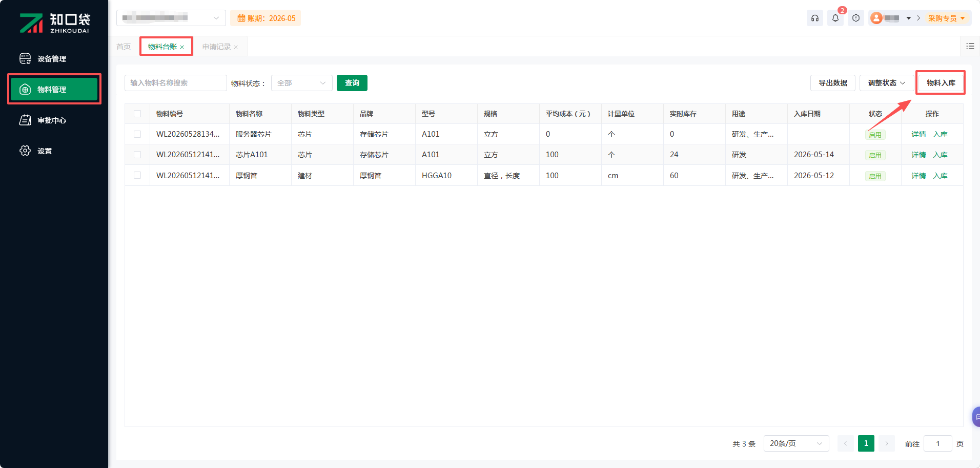Image resolution: width=980 pixels, height=468 pixels.
Task: Expand the 物料状态 dropdown
Action: 302,83
